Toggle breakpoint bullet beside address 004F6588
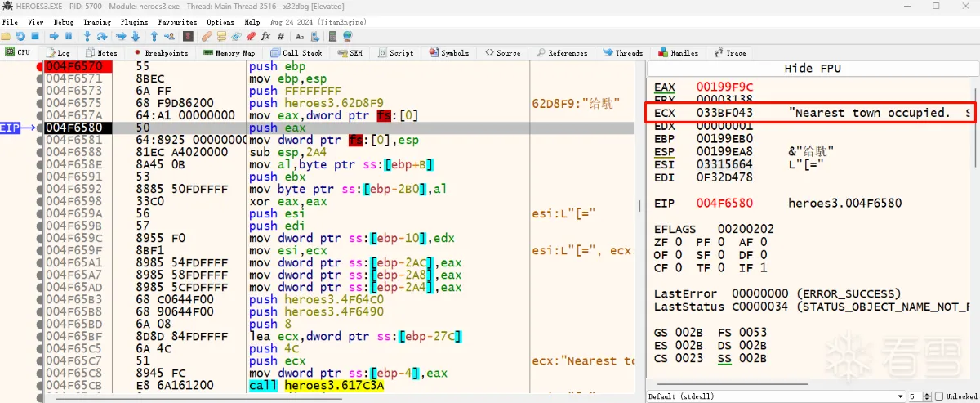 [x=40, y=151]
